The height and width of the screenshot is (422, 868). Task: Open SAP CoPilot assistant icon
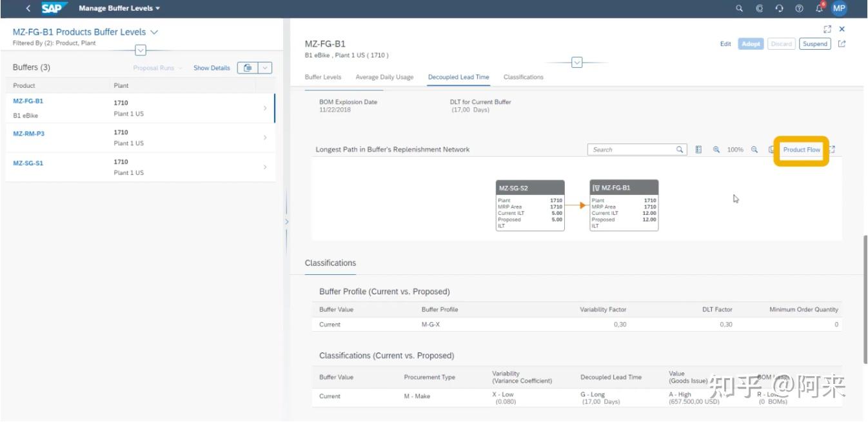[x=759, y=8]
